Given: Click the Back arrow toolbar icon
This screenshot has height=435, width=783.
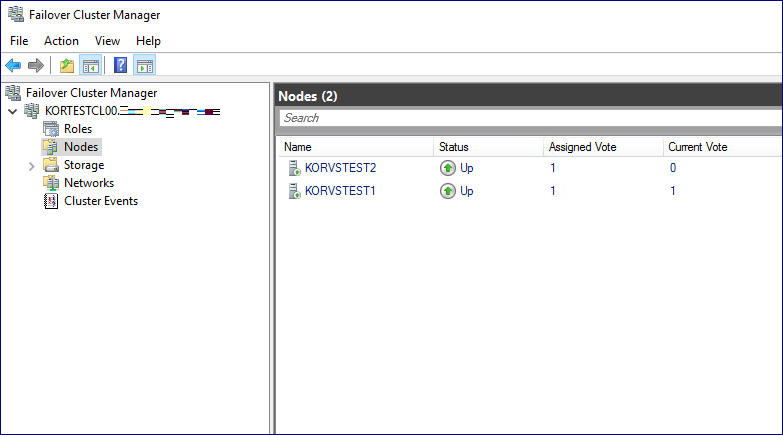Looking at the screenshot, I should pyautogui.click(x=13, y=65).
